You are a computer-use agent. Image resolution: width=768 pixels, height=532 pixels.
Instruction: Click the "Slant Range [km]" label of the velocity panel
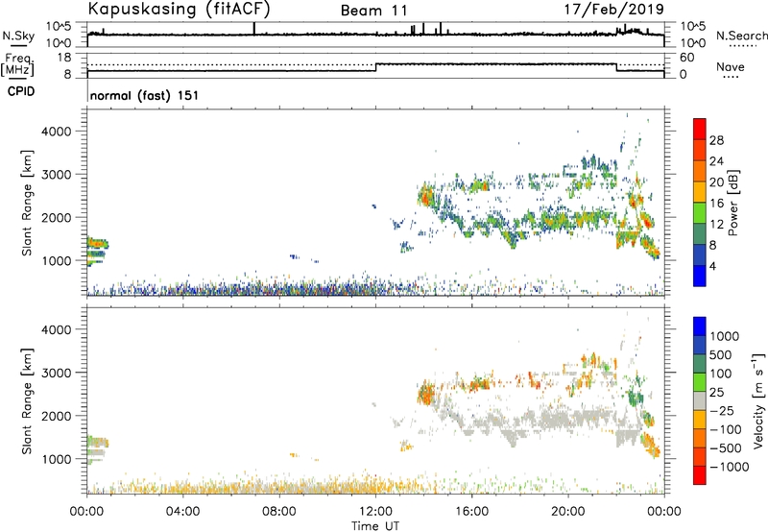point(27,400)
